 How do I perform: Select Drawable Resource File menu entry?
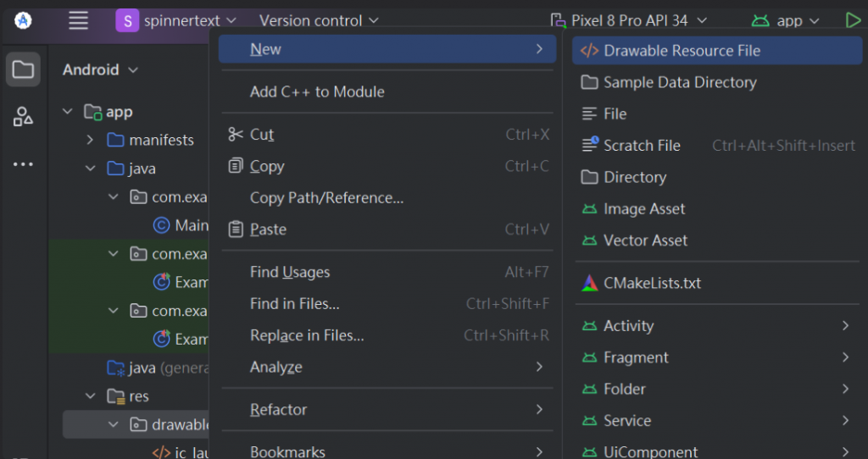[682, 51]
